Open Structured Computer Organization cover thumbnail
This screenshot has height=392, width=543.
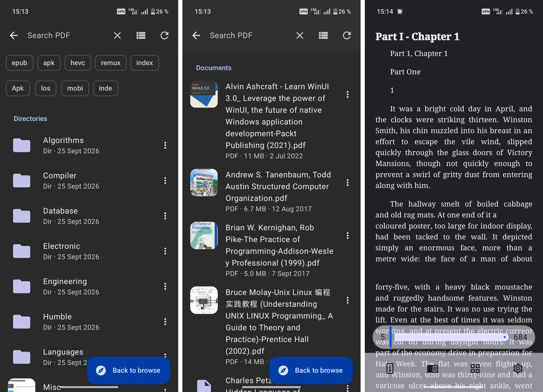(x=204, y=183)
